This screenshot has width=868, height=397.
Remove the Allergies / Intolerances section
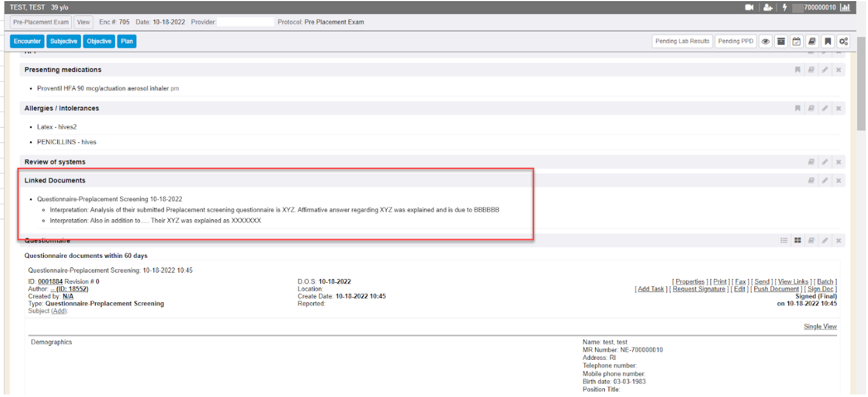pyautogui.click(x=838, y=108)
